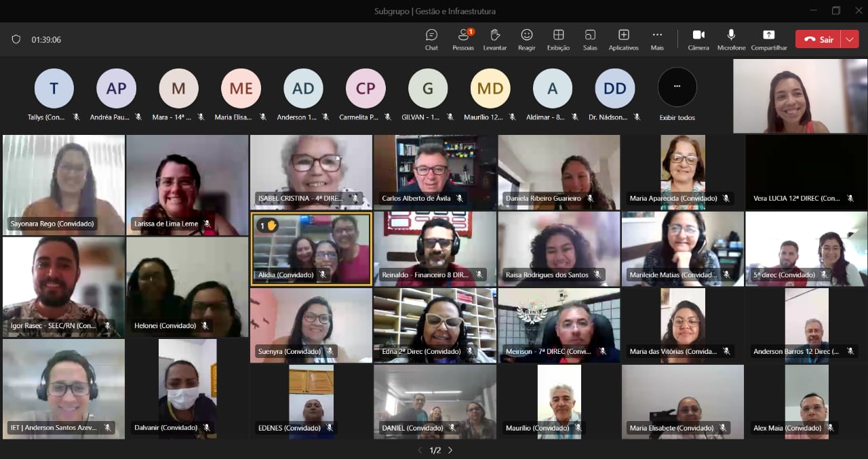
Task: Click the Sair leave button
Action: (818, 39)
